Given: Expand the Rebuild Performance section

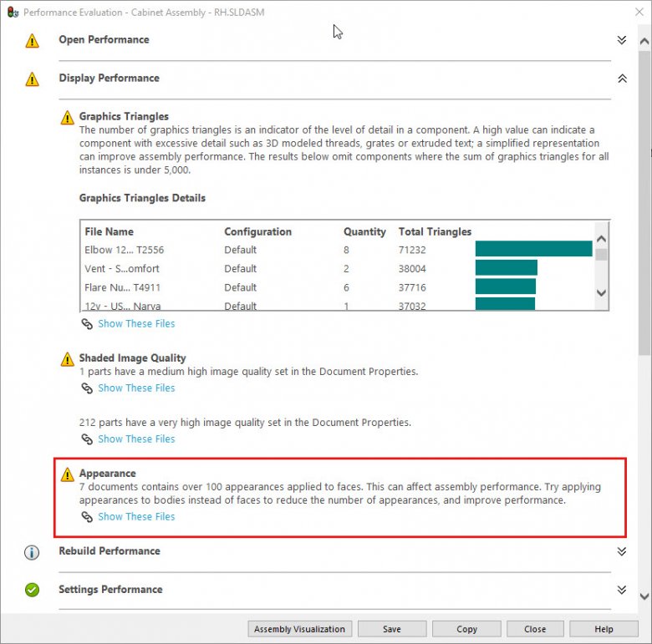Looking at the screenshot, I should pyautogui.click(x=622, y=551).
